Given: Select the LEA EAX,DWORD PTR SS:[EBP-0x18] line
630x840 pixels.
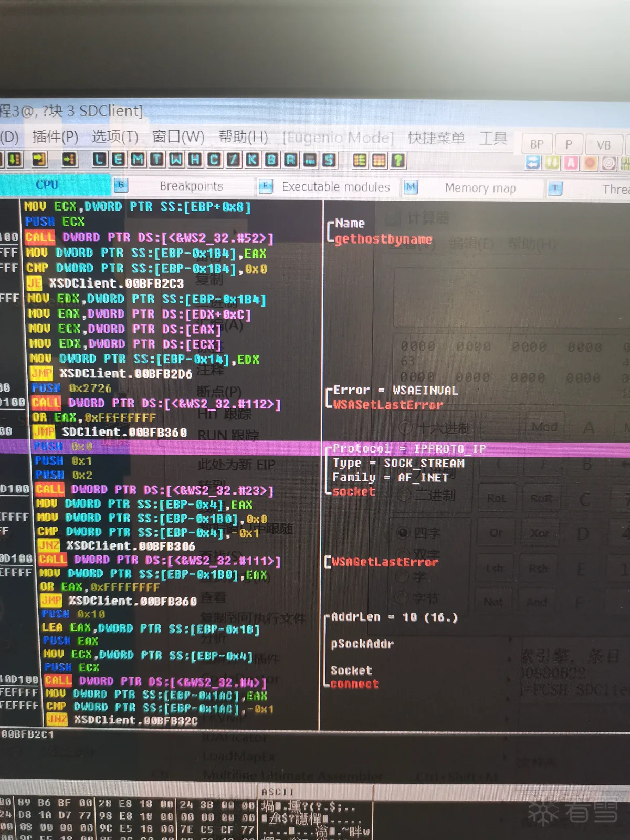Looking at the screenshot, I should (150, 628).
